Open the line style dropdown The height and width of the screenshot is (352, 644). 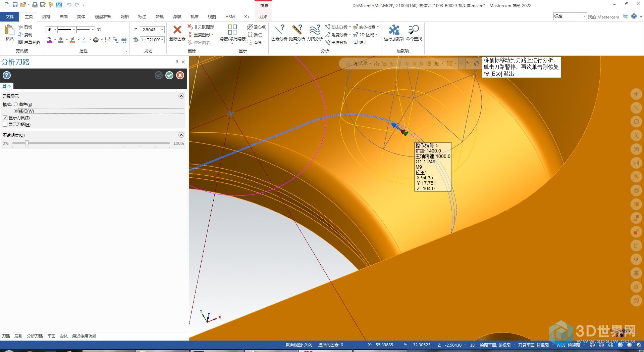[x=74, y=30]
